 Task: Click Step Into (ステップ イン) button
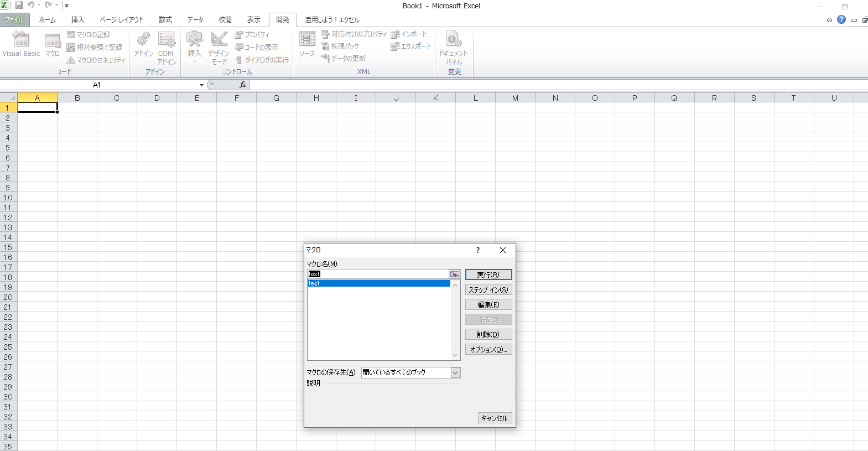[x=488, y=289]
